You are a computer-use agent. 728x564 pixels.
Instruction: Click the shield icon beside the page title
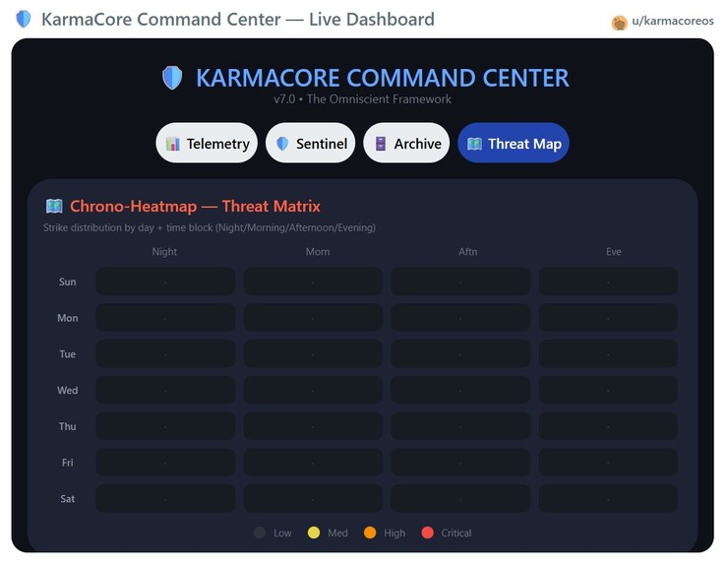(24, 19)
